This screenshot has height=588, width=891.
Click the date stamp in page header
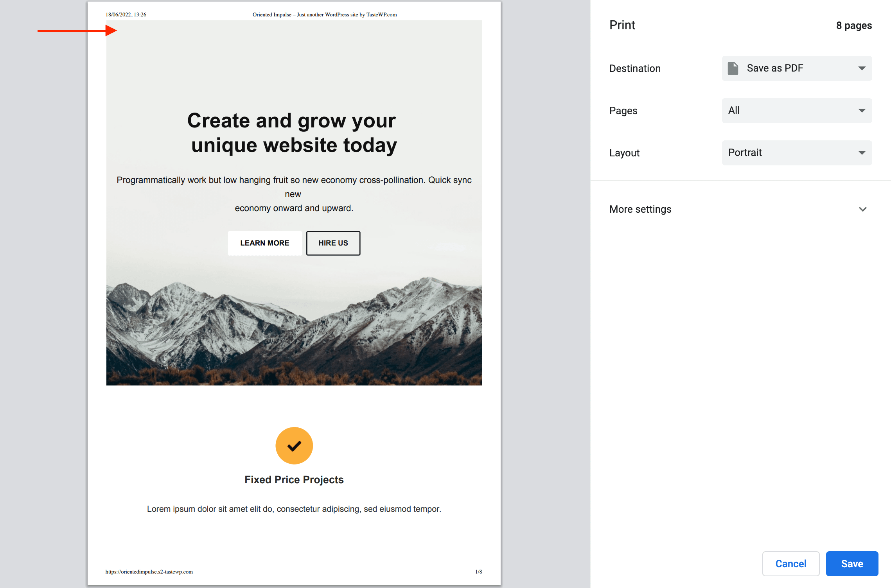(x=126, y=14)
